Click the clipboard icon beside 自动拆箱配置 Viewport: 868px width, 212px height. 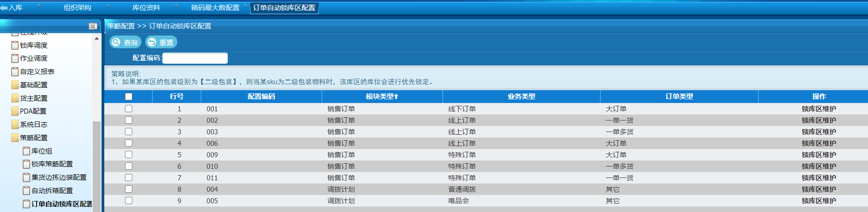click(x=26, y=190)
